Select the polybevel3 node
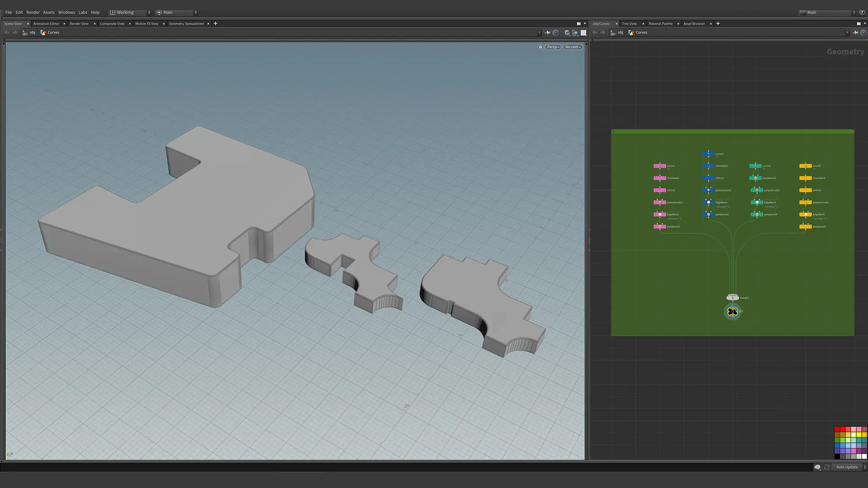This screenshot has height=488, width=868. coord(755,178)
